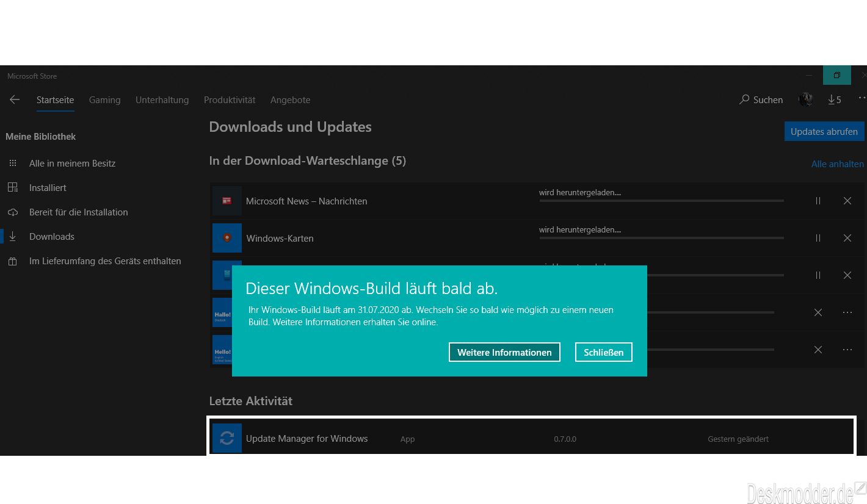
Task: Restore the Microsoft Store window
Action: [x=836, y=75]
